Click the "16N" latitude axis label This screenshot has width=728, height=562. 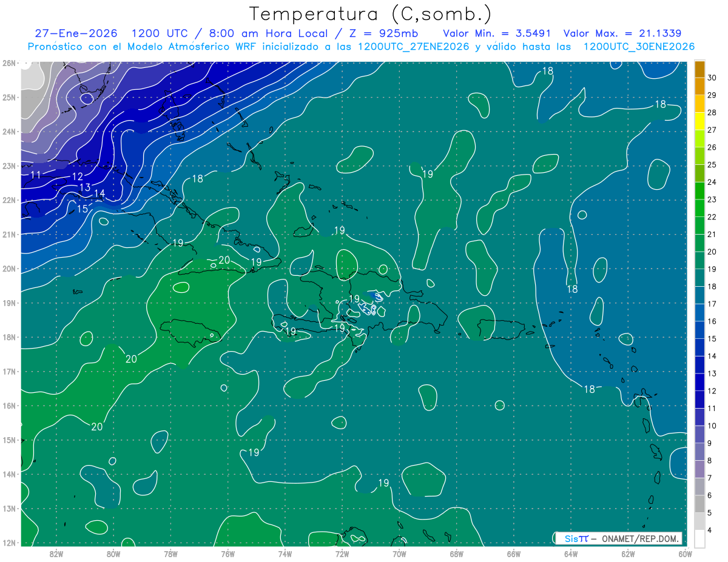[x=9, y=406]
